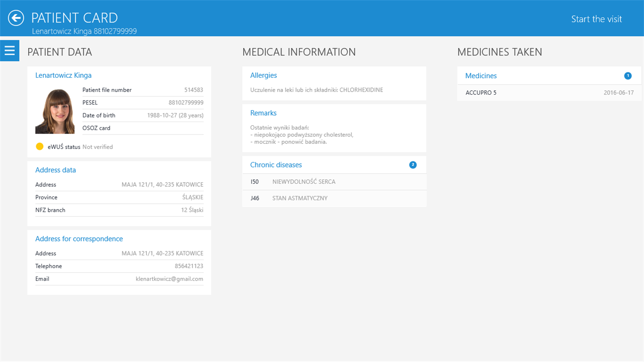The height and width of the screenshot is (362, 644).
Task: Expand the Chronic diseases section
Action: tap(334, 165)
